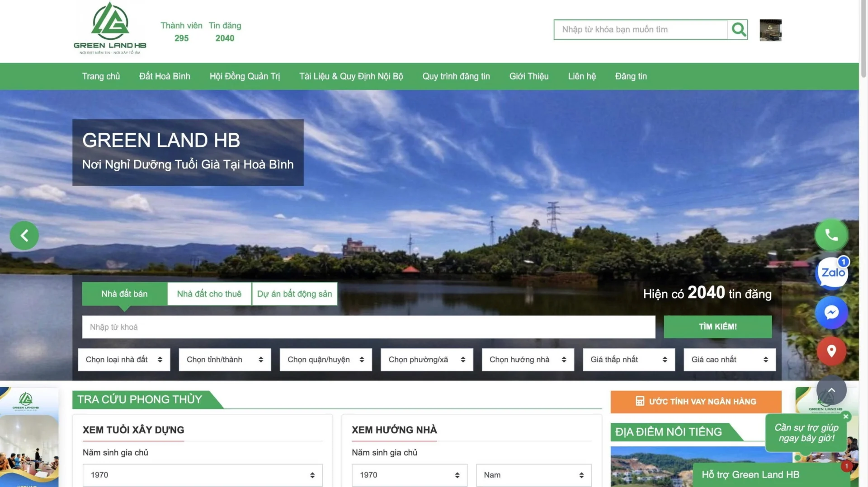Screen dimensions: 868x487
Task: Open Chọn phường/xã dropdown
Action: pos(427,360)
